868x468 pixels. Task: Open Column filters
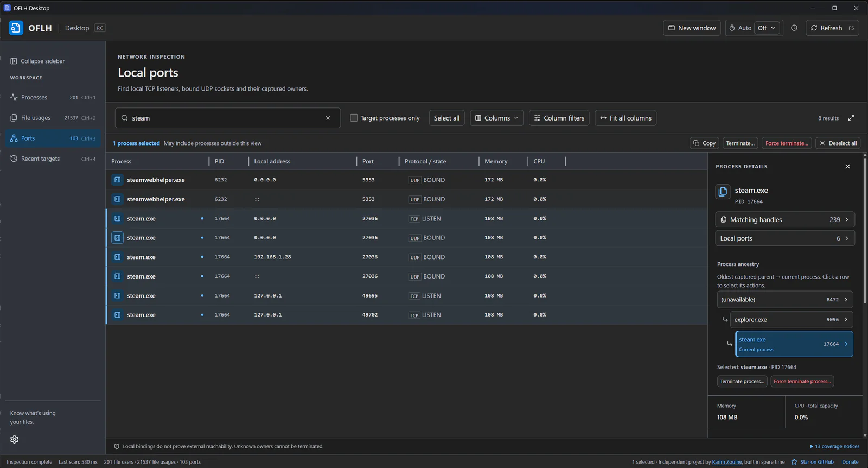pyautogui.click(x=559, y=118)
